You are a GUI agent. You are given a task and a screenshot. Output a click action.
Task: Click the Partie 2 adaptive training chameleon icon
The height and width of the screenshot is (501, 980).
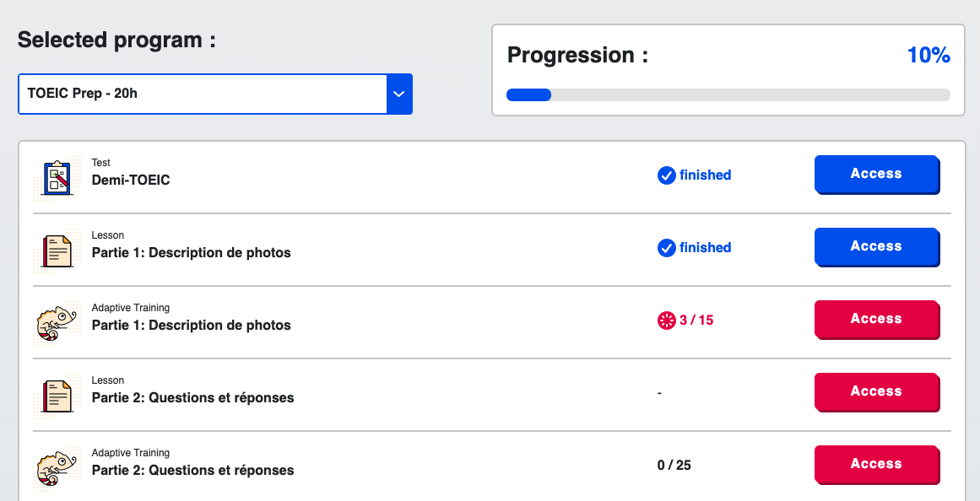(x=56, y=468)
